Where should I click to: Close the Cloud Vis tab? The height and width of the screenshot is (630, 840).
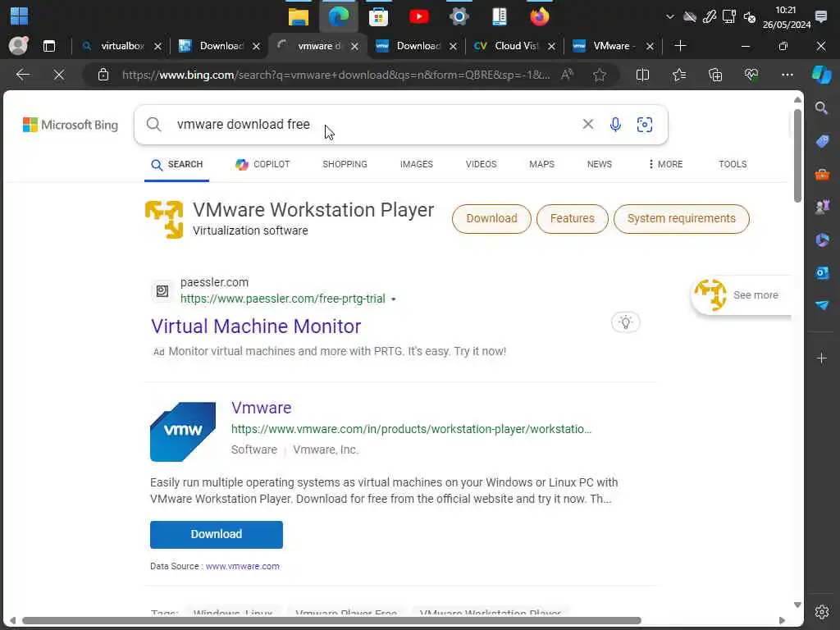[x=551, y=47]
